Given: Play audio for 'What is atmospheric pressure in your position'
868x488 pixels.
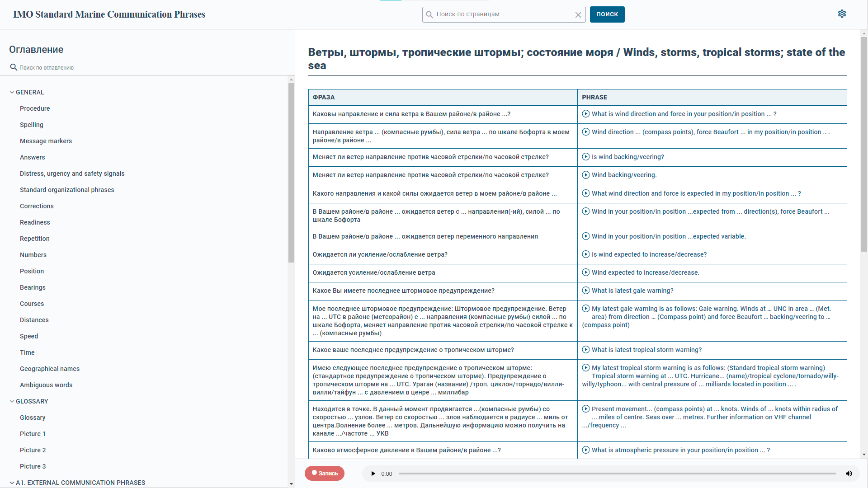Looking at the screenshot, I should pyautogui.click(x=586, y=450).
